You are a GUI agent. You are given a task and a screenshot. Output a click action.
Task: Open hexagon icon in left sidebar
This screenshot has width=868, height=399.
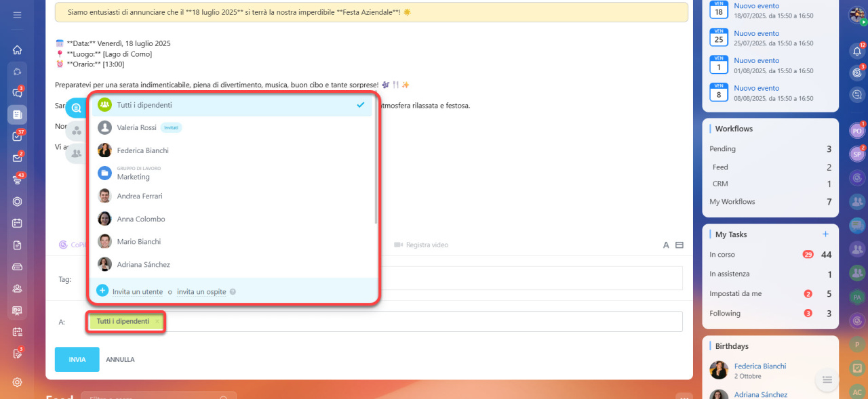click(x=17, y=201)
